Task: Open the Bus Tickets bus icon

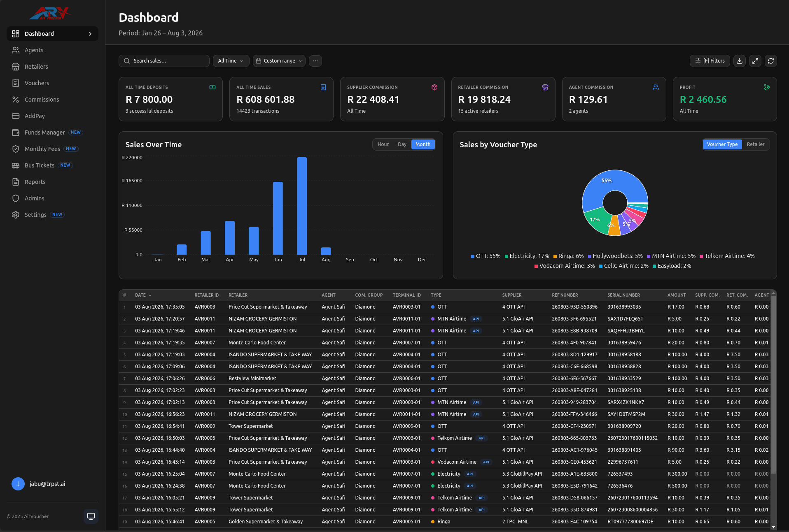Action: pos(16,165)
